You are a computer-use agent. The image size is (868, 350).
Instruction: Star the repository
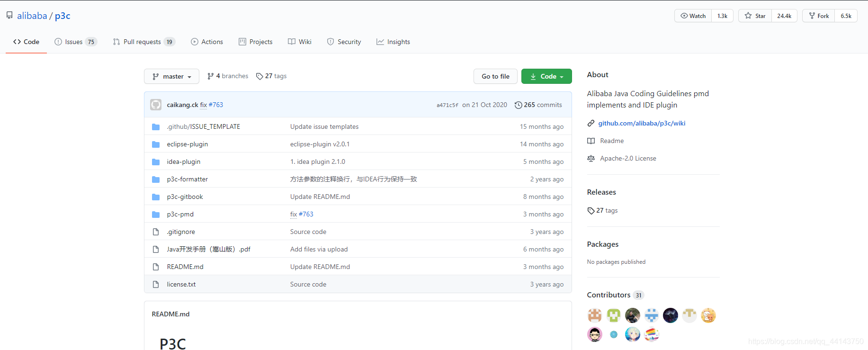755,16
